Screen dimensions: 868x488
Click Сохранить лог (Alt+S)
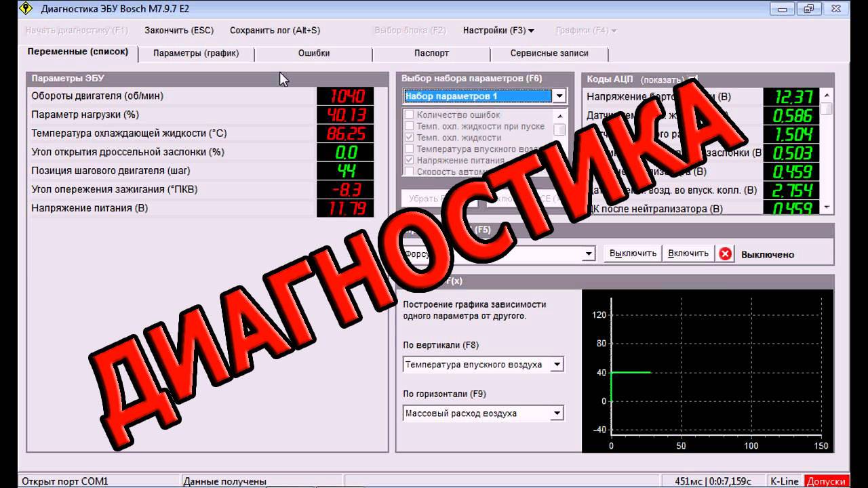275,30
